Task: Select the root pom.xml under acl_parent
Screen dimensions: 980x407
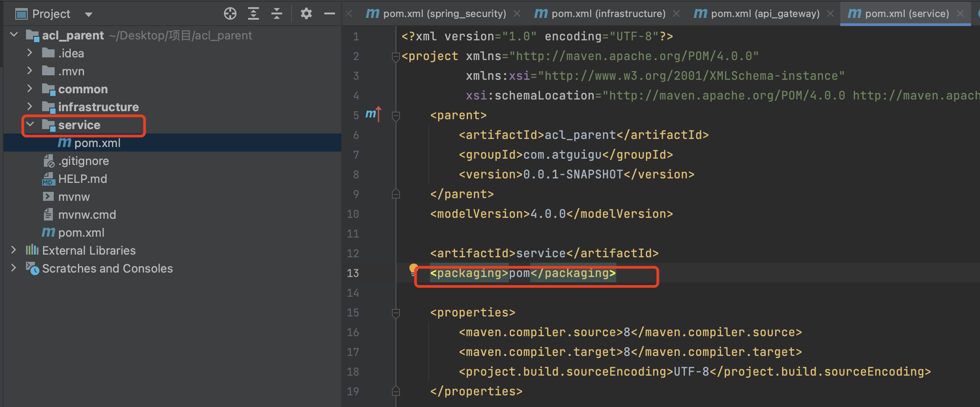Action: tap(81, 233)
